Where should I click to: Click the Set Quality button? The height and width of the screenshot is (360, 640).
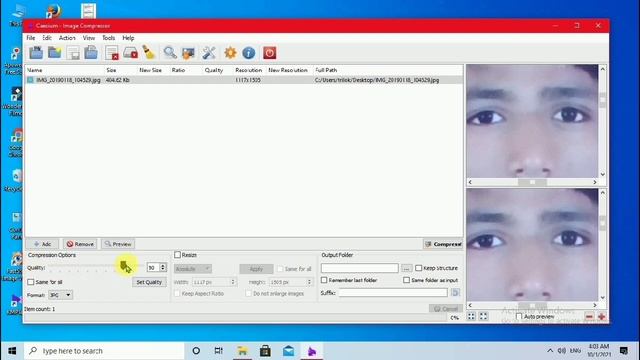point(149,282)
